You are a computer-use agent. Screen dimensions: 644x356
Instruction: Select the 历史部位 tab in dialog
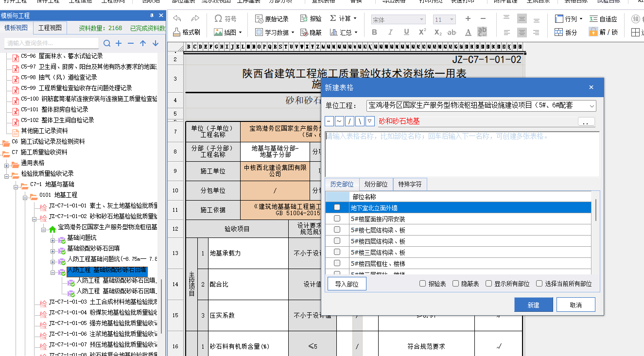[342, 185]
